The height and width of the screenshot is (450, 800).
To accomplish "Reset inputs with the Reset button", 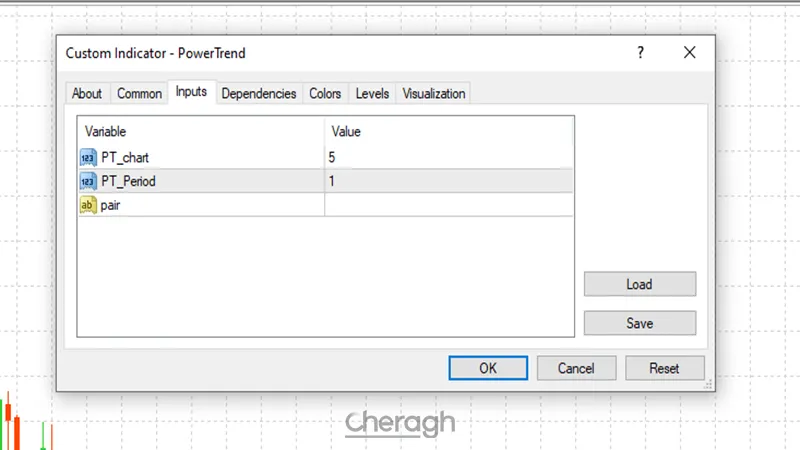I will tap(664, 368).
